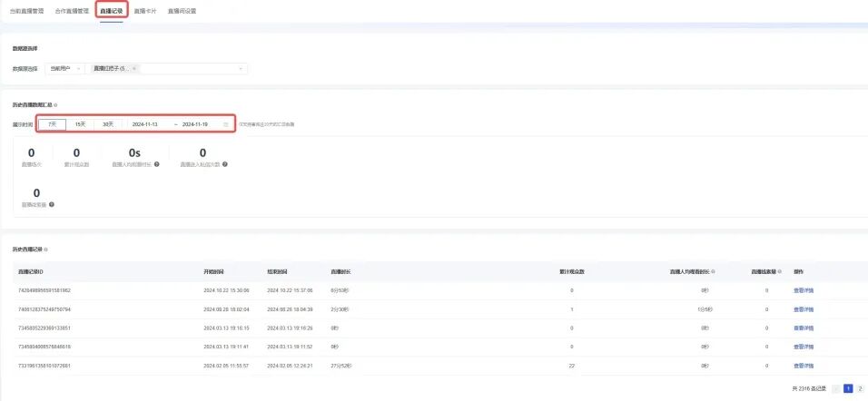Switch to 当前直播管理 tab
This screenshot has width=868, height=401.
click(28, 11)
